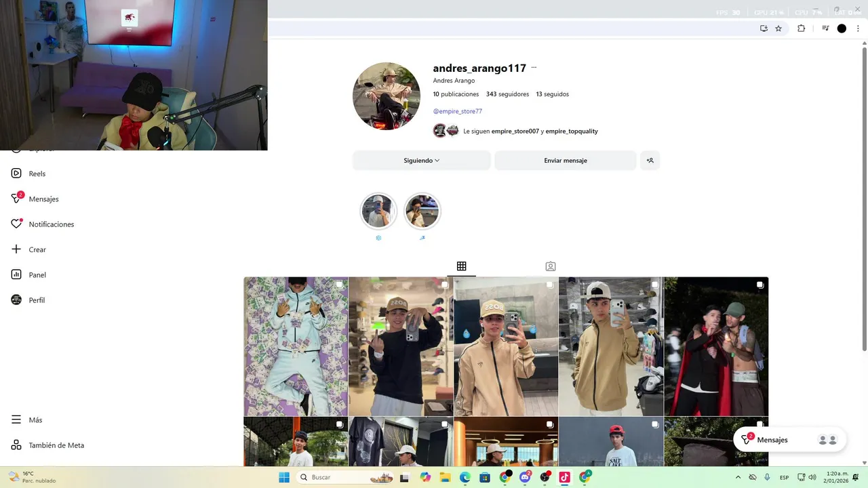
Task: Open Reels from the sidebar
Action: coord(28,174)
